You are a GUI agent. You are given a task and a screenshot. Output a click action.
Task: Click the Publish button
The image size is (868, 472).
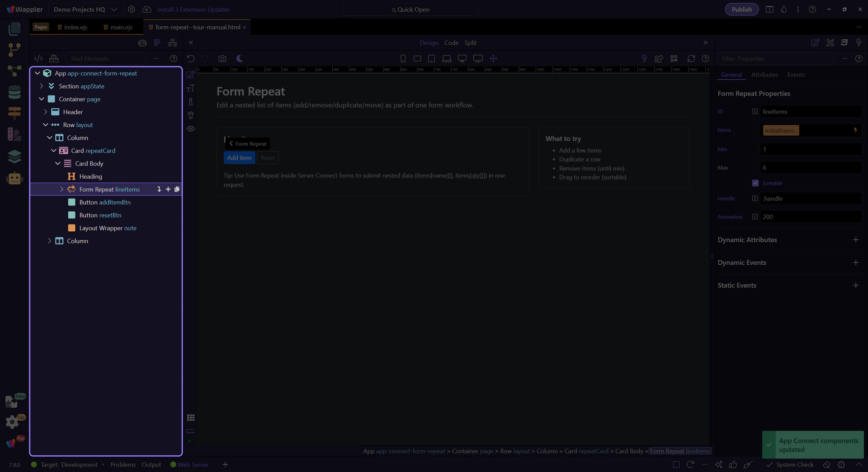tap(741, 10)
